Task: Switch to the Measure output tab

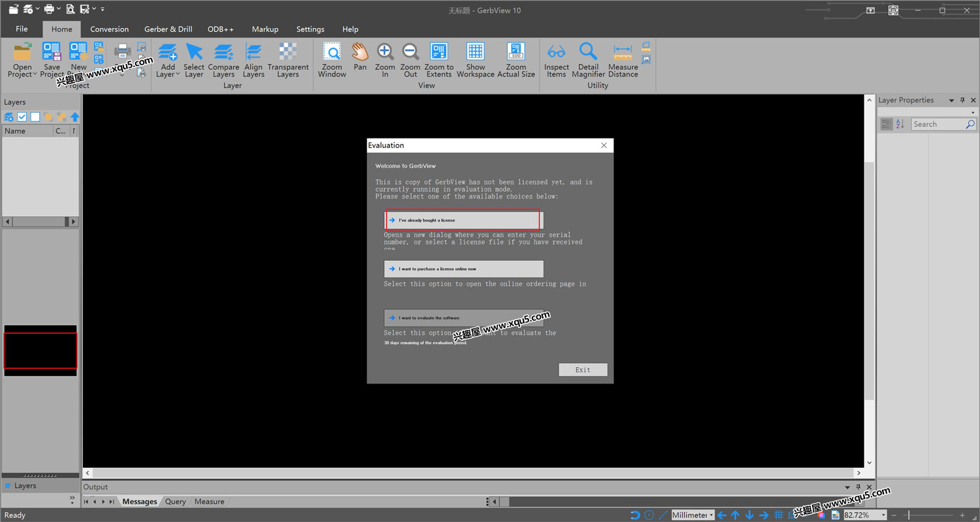Action: (209, 502)
